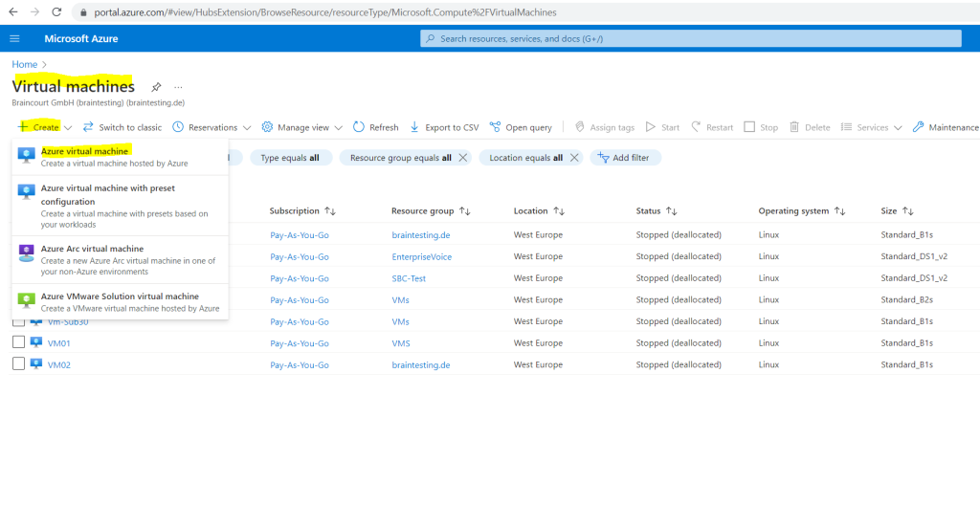The image size is (980, 505).
Task: Sort by the Location column
Action: coord(539,211)
